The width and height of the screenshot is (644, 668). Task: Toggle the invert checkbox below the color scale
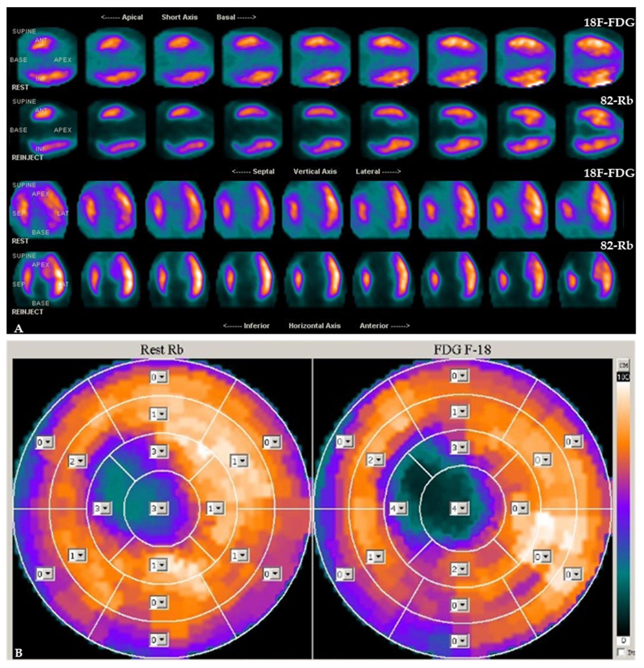click(x=621, y=652)
